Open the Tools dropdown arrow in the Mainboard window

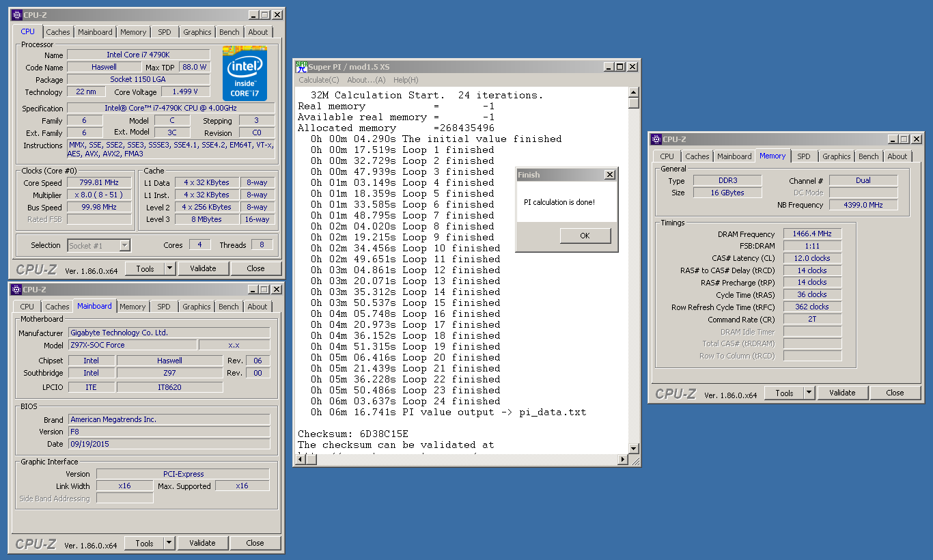tap(169, 543)
